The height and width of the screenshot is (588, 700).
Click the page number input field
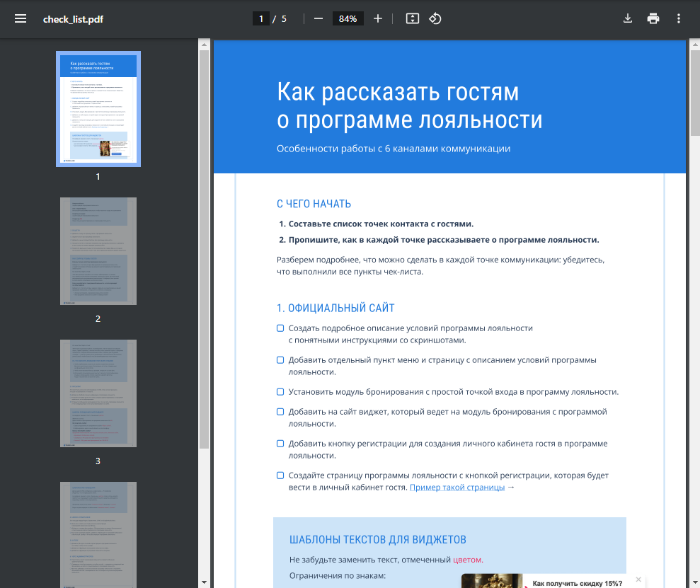point(261,18)
